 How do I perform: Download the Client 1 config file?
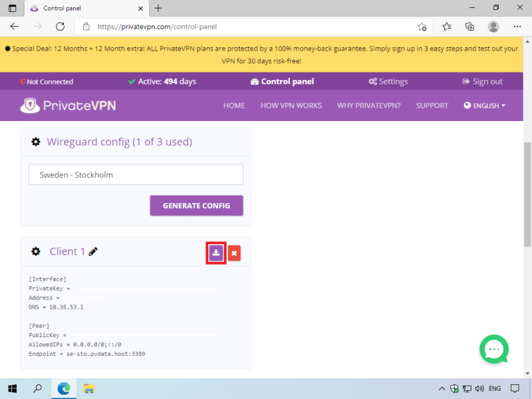[216, 253]
